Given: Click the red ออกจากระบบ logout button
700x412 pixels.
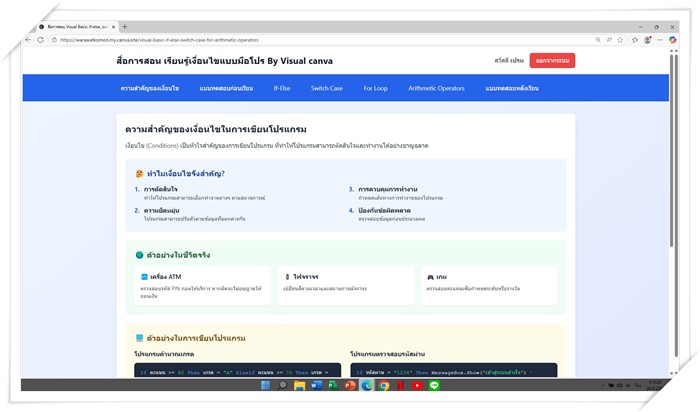Looking at the screenshot, I should (552, 60).
